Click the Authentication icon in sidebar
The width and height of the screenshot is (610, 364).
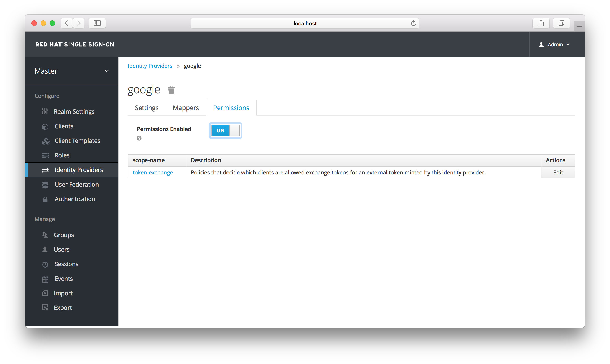(x=45, y=199)
